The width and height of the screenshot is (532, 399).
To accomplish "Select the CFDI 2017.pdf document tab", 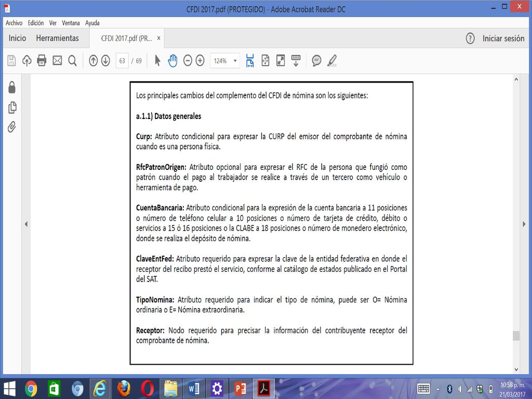I will coord(126,38).
